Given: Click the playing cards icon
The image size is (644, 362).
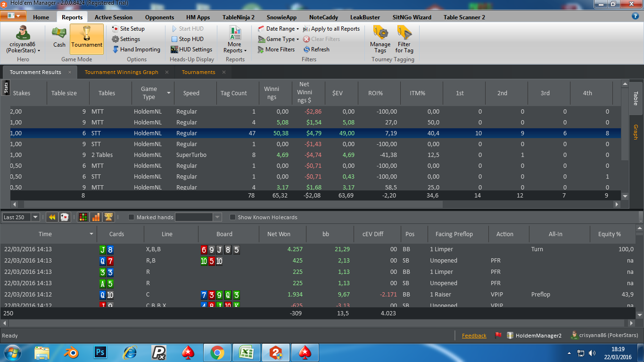Looking at the screenshot, I should [x=65, y=217].
